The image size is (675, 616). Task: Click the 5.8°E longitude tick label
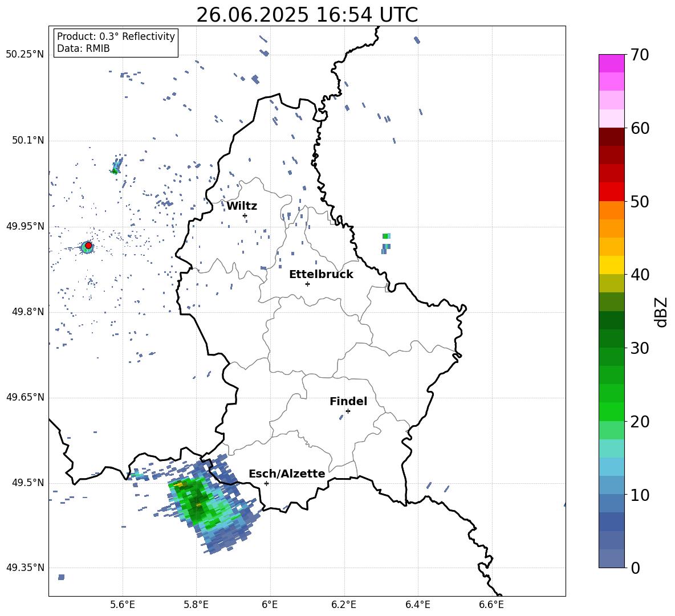[196, 605]
